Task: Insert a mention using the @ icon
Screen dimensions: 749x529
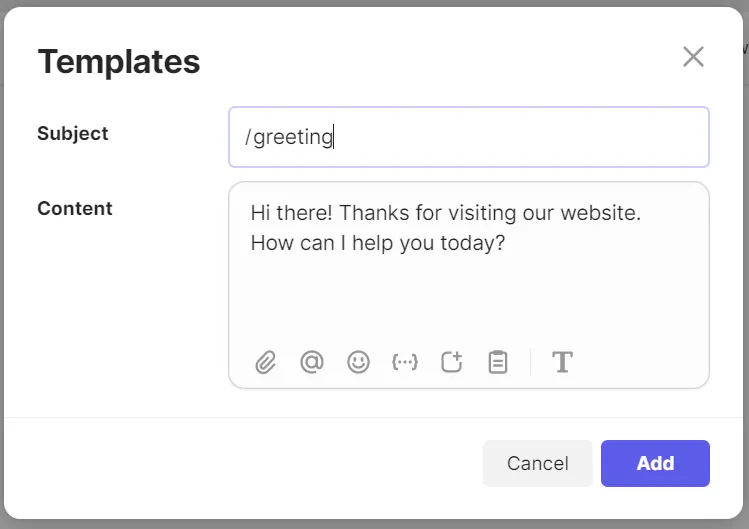Action: click(x=312, y=362)
